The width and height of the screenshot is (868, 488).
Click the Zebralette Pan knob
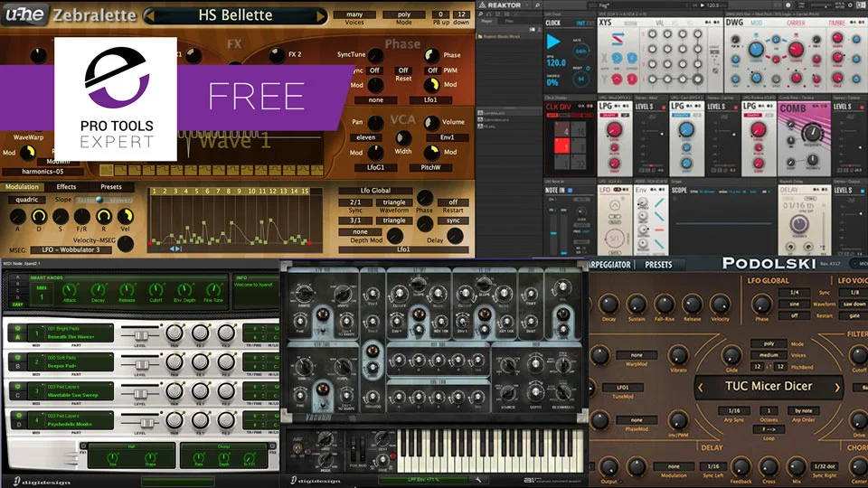[375, 122]
